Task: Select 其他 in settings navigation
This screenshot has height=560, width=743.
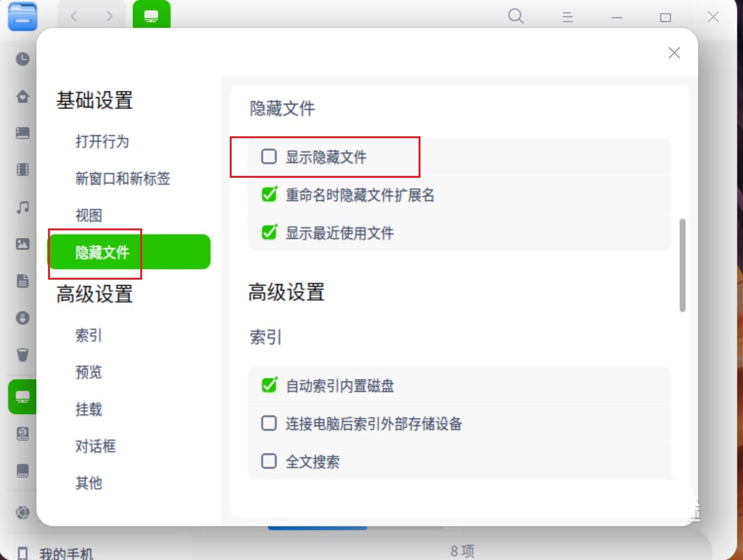Action: pos(89,483)
